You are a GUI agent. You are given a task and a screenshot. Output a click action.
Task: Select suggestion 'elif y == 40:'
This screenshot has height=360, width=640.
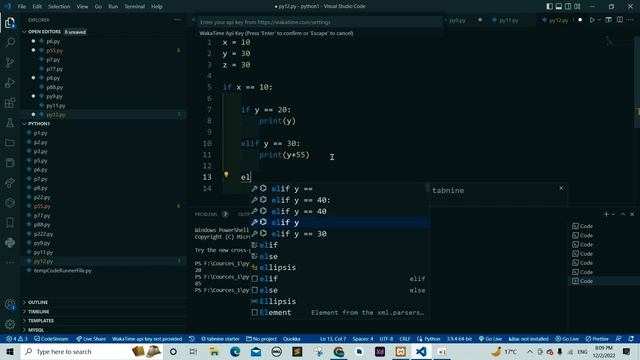click(339, 200)
